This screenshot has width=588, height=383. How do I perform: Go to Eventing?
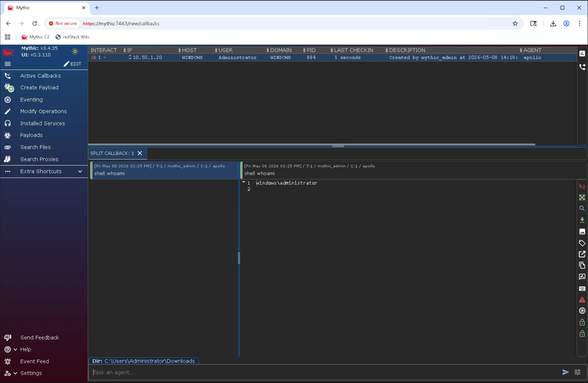point(31,100)
